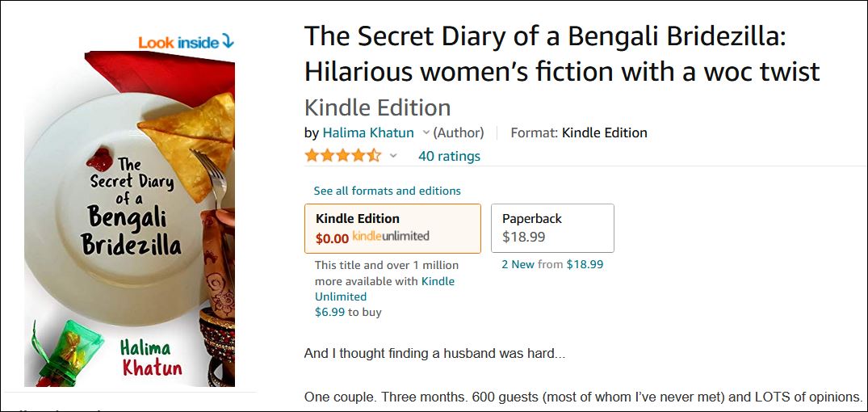Click the gray Kindle Edition subtitle under the title

pos(377,107)
